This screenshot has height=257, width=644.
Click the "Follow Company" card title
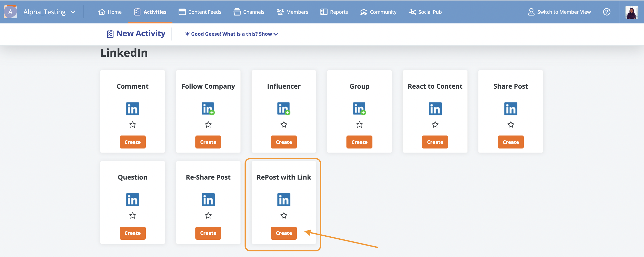[208, 87]
